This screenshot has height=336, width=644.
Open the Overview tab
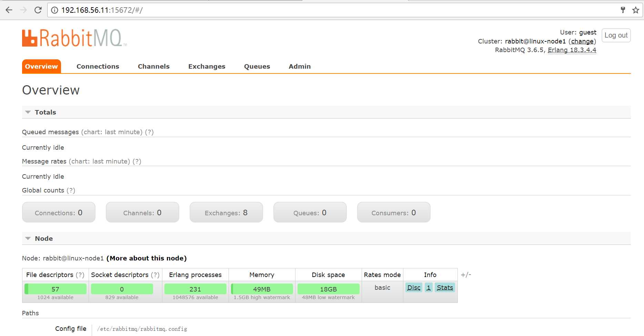41,66
